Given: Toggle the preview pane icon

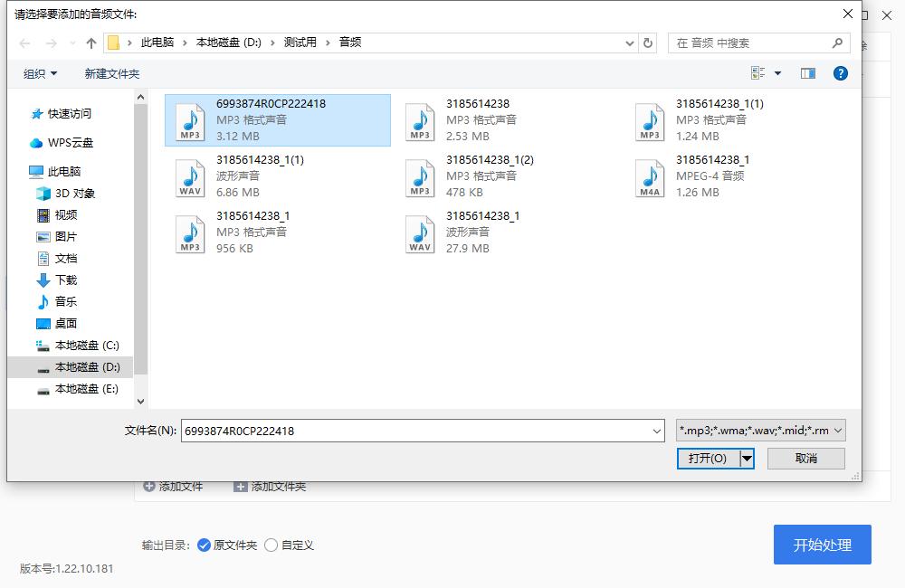Looking at the screenshot, I should click(x=808, y=73).
